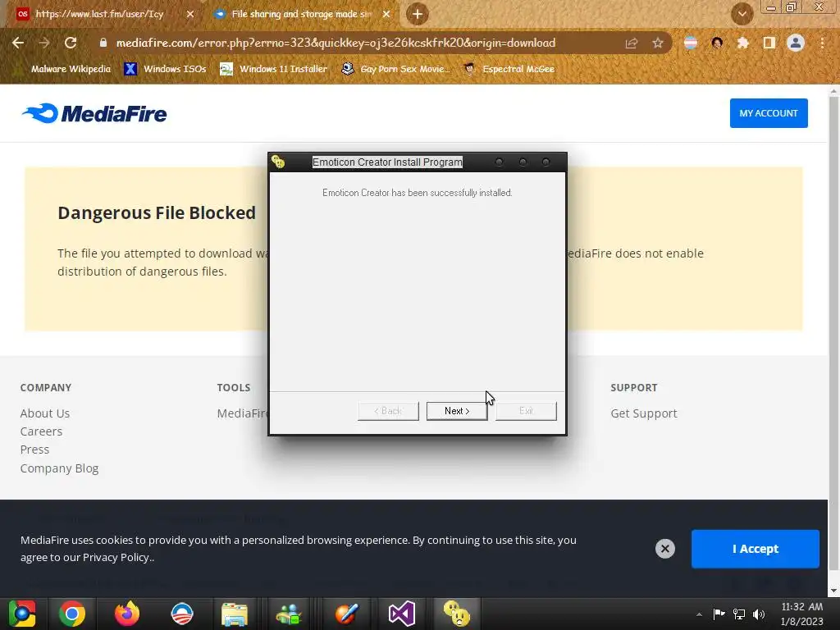Open Careers link
Viewport: 840px width, 630px height.
point(41,431)
